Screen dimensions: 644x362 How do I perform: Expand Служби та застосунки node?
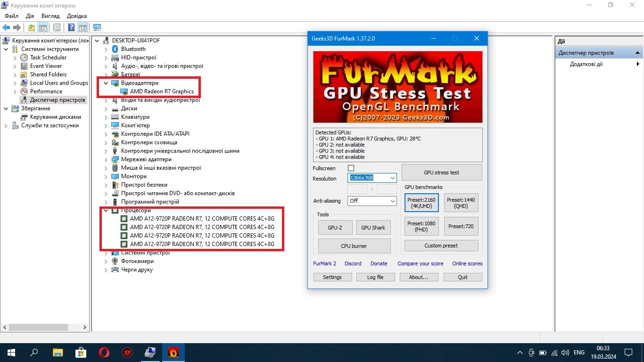[6, 125]
